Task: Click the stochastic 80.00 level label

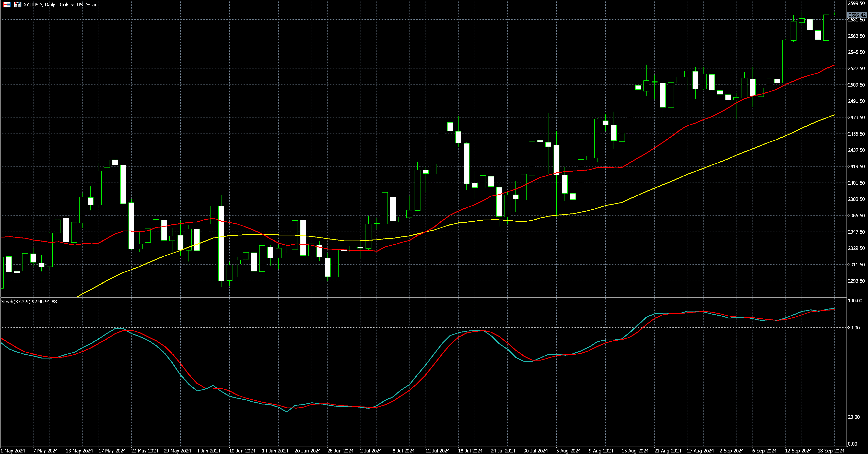Action: (x=853, y=328)
